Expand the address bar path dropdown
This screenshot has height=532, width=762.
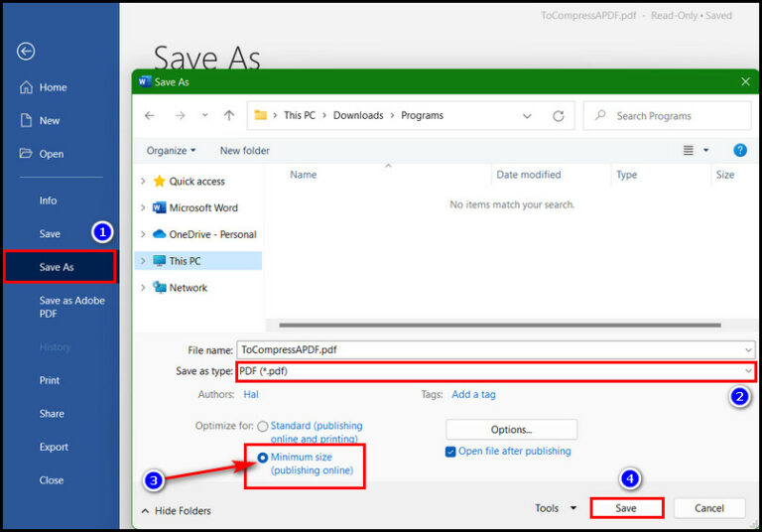[x=527, y=116]
